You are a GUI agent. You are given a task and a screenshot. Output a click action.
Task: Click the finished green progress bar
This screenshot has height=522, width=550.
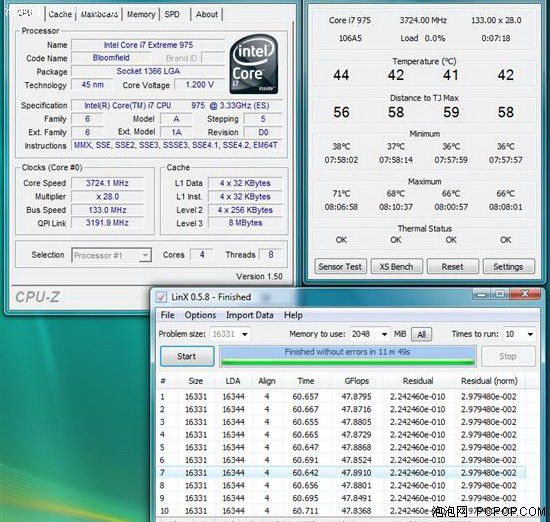tap(348, 356)
